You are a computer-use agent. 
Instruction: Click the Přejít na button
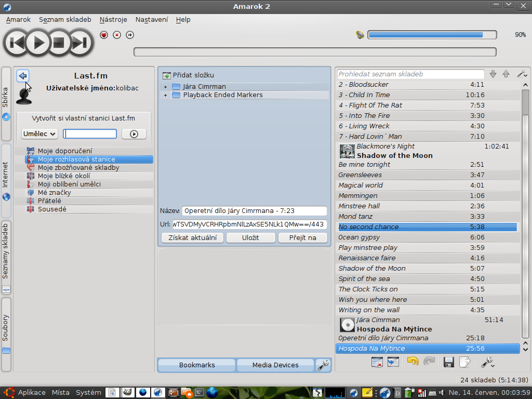(x=303, y=238)
